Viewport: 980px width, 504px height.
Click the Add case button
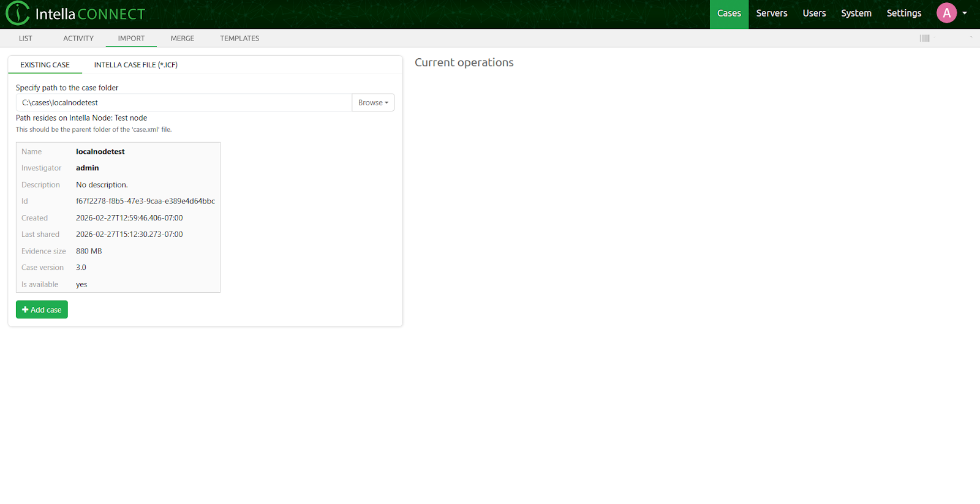point(42,310)
